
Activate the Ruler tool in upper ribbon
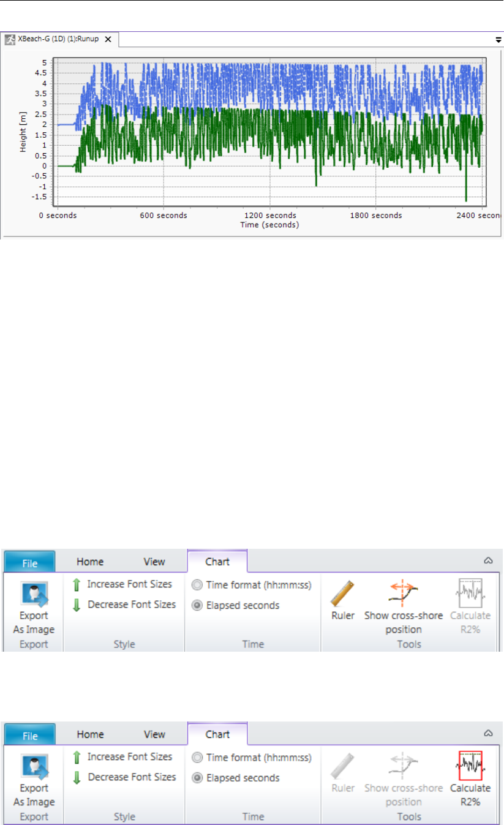click(x=343, y=600)
